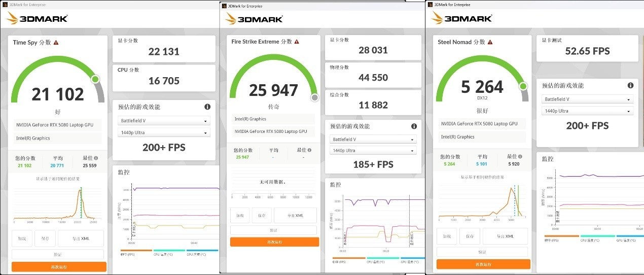
Task: Click info icon next to 最佳 in Time Spy window
Action: pyautogui.click(x=96, y=158)
